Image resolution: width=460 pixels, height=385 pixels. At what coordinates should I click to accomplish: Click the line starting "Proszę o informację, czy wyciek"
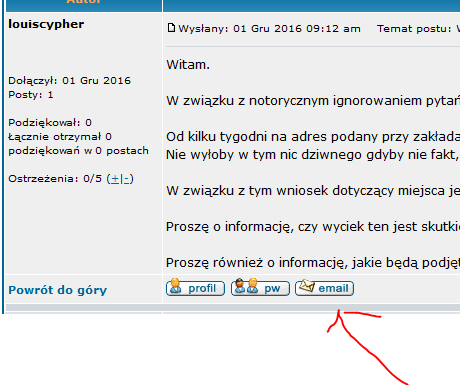coord(313,227)
